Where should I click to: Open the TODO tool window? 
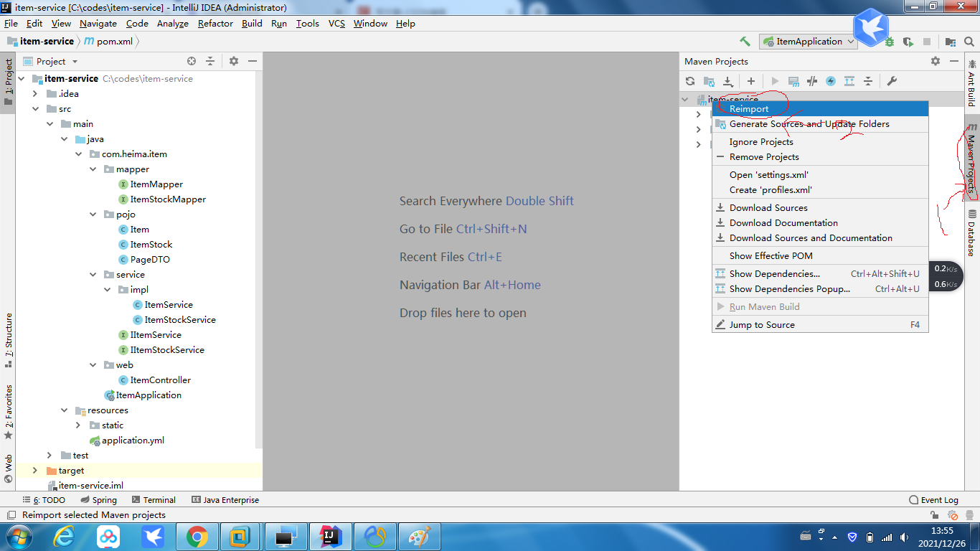click(43, 500)
